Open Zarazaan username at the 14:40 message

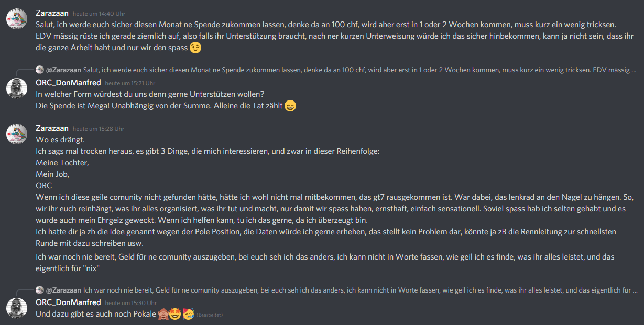pyautogui.click(x=52, y=13)
